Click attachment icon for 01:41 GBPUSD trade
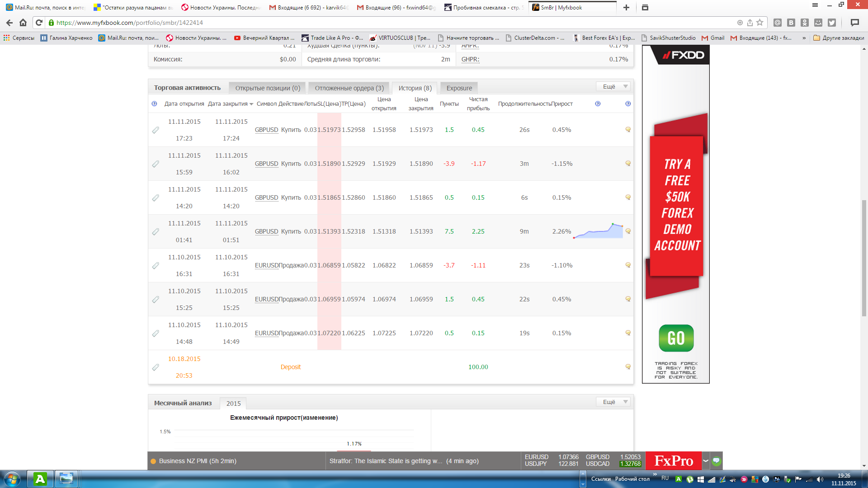Screen dimensions: 868x488 tap(156, 232)
